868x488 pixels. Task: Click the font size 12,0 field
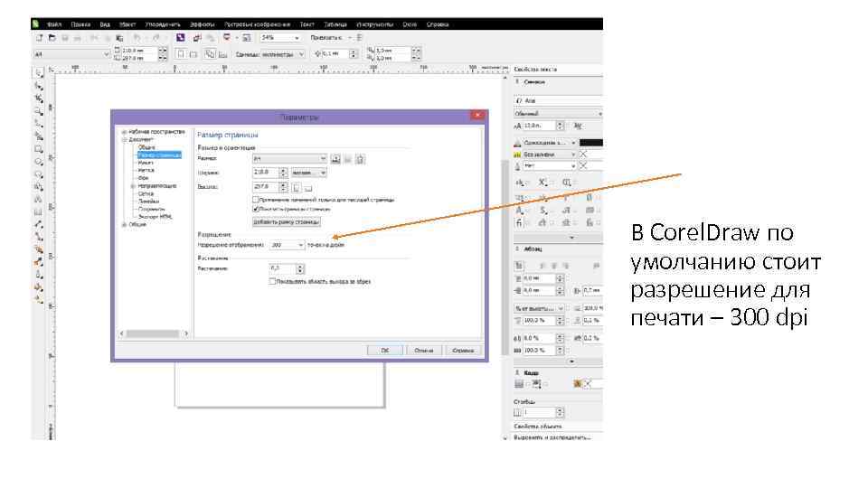pyautogui.click(x=539, y=126)
